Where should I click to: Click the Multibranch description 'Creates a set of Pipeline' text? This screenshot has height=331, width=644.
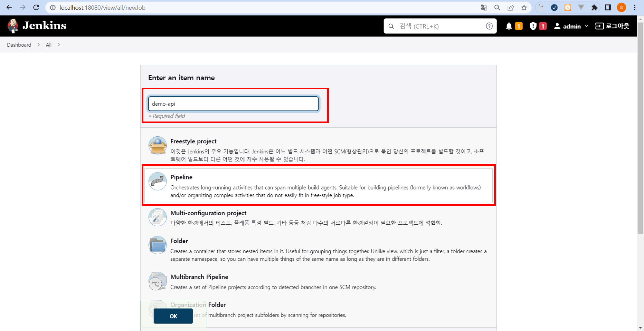pos(273,287)
